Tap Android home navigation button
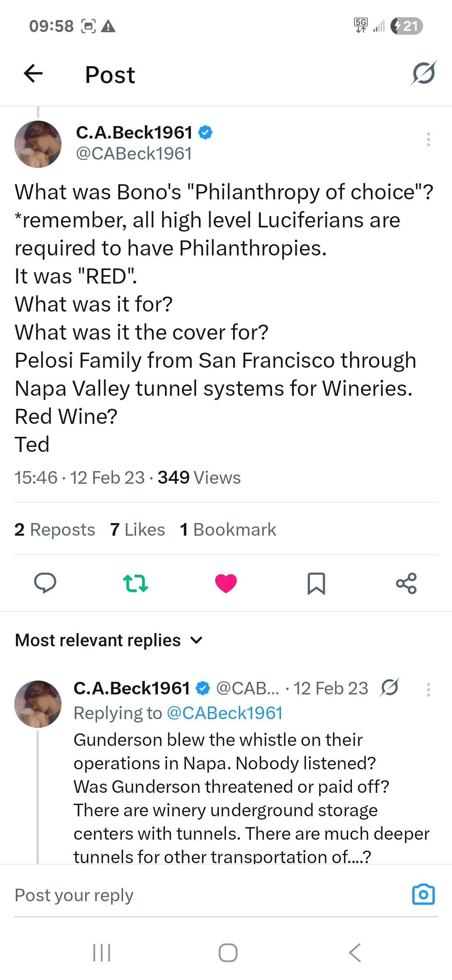The width and height of the screenshot is (452, 980). coord(228,953)
